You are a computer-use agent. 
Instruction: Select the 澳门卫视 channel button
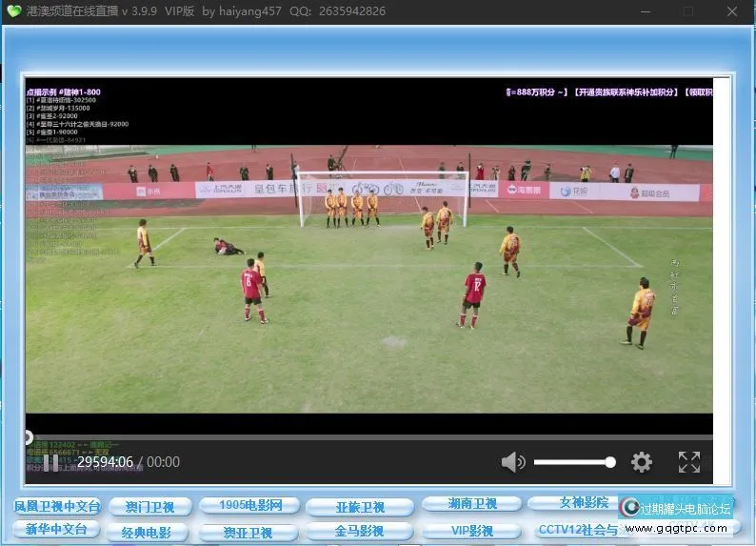tap(149, 506)
